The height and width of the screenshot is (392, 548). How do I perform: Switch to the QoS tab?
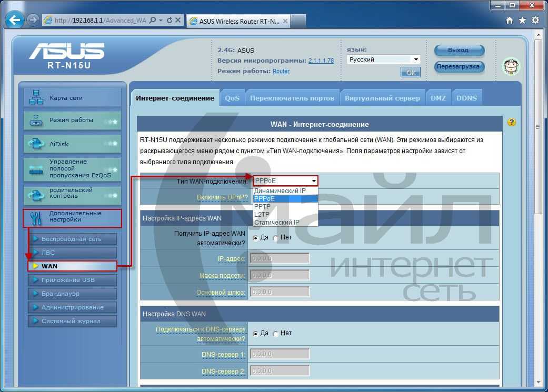point(232,98)
